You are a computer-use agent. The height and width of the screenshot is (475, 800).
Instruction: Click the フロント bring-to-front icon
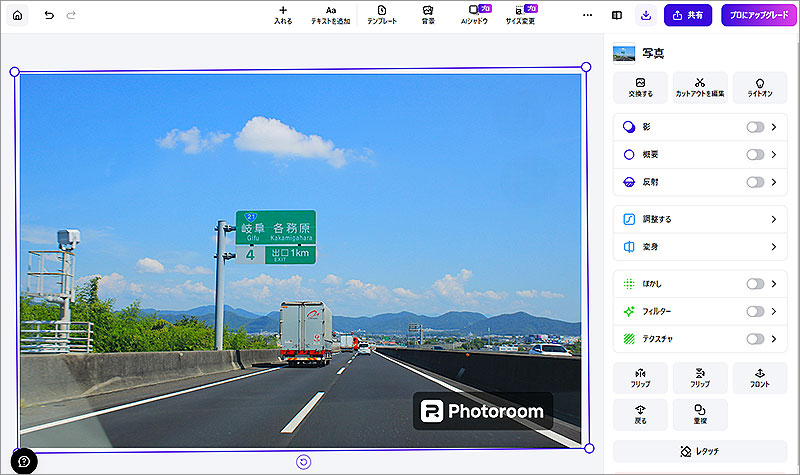click(x=760, y=377)
